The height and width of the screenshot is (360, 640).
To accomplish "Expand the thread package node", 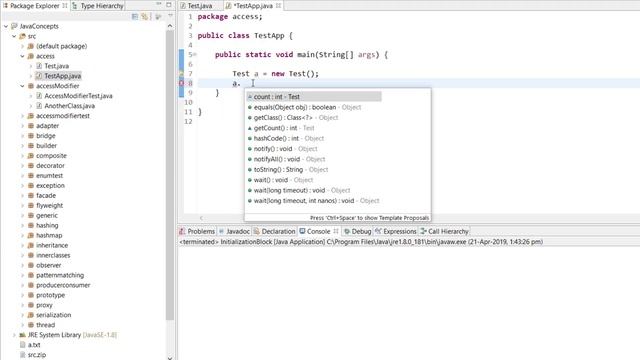I will [x=23, y=325].
